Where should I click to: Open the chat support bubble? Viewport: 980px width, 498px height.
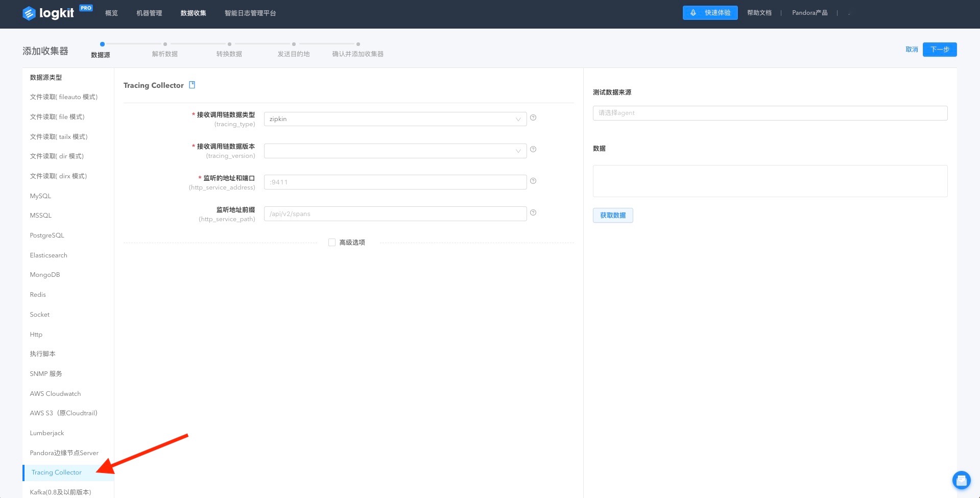pyautogui.click(x=961, y=480)
